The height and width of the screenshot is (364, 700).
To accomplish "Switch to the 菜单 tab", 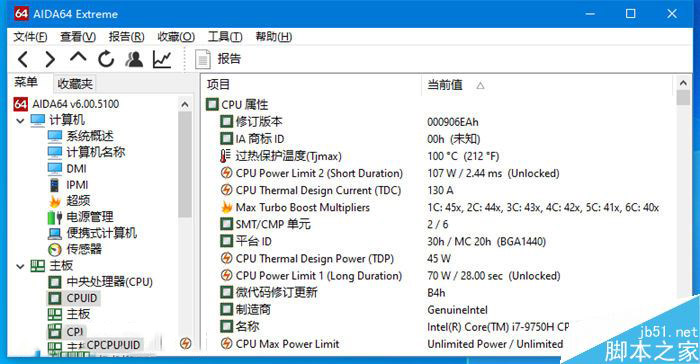I will pos(26,83).
